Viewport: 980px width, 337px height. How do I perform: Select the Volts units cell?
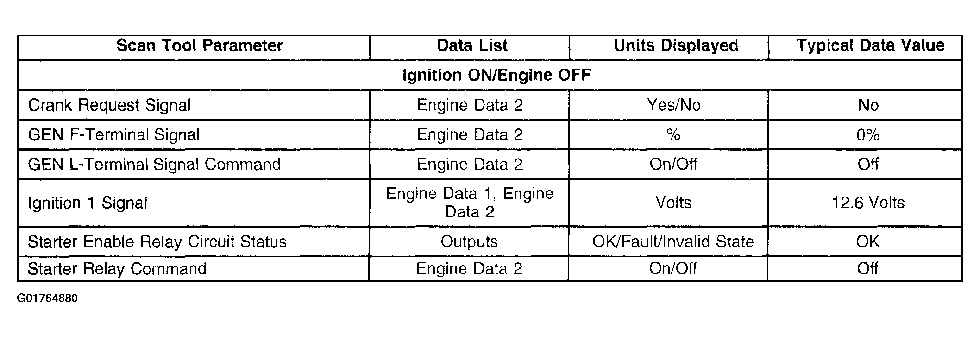[668, 203]
